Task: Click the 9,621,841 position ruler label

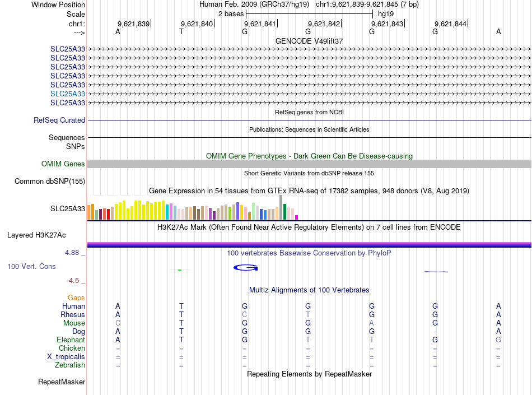Action: click(260, 24)
